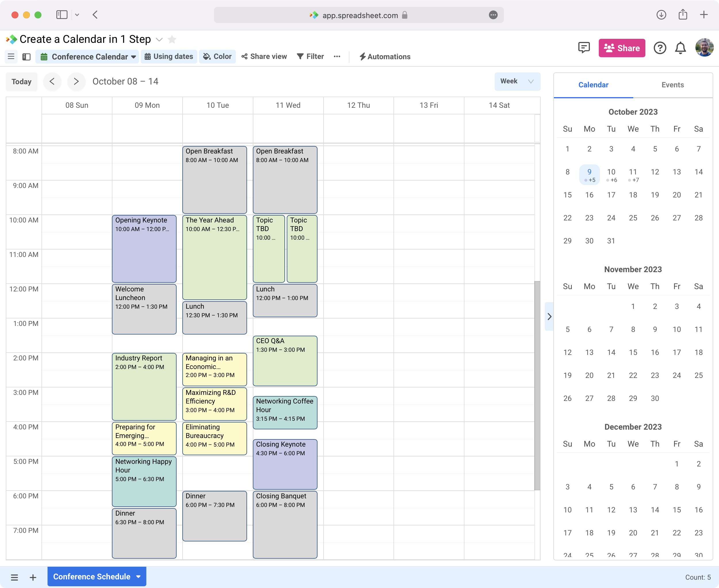Toggle the Calendar tab in sidebar
Image resolution: width=719 pixels, height=588 pixels.
point(594,84)
